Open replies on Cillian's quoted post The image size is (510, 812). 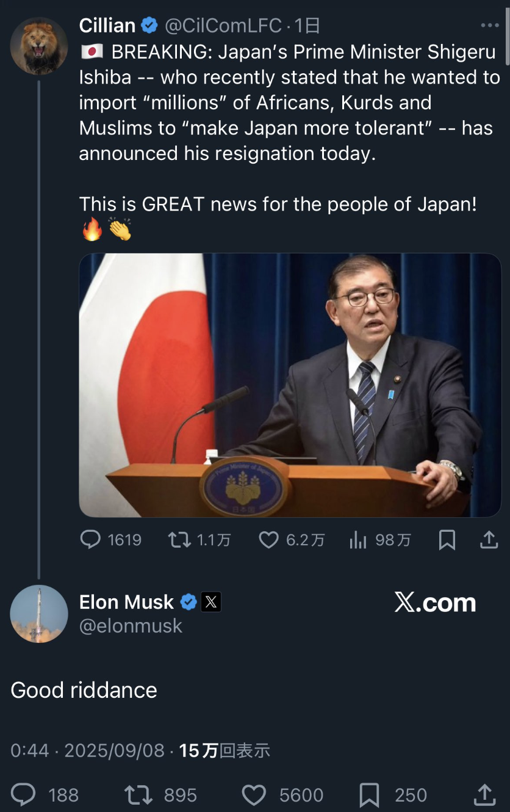[91, 540]
